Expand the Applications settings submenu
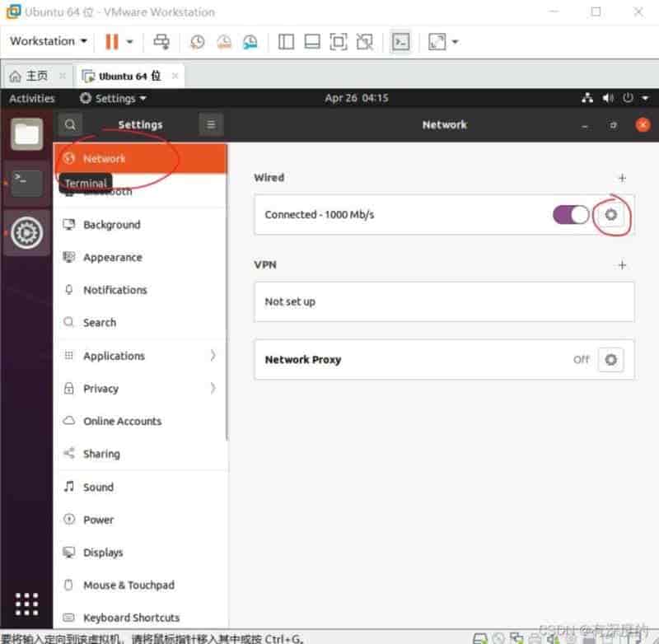This screenshot has width=659, height=644. click(x=213, y=356)
